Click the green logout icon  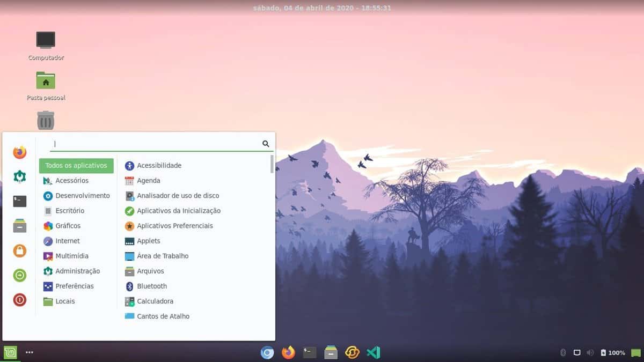[20, 275]
